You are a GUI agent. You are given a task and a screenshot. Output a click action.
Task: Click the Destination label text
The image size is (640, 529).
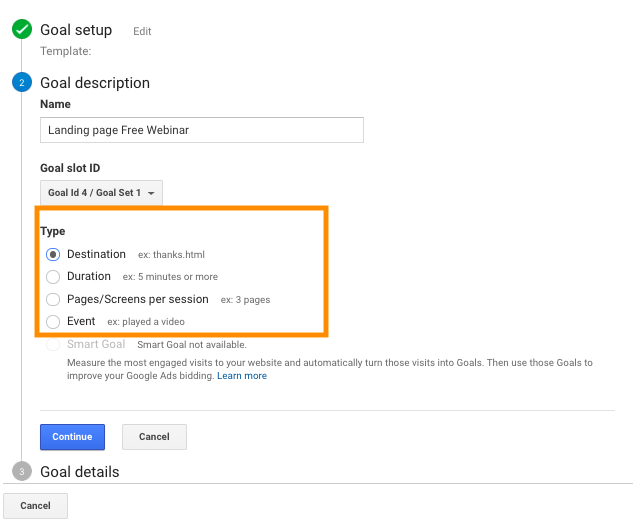tap(96, 255)
